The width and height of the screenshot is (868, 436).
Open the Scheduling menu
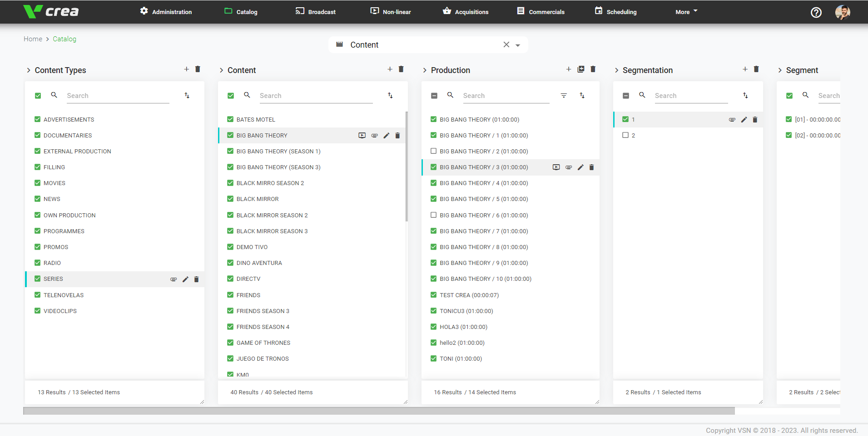pos(615,11)
